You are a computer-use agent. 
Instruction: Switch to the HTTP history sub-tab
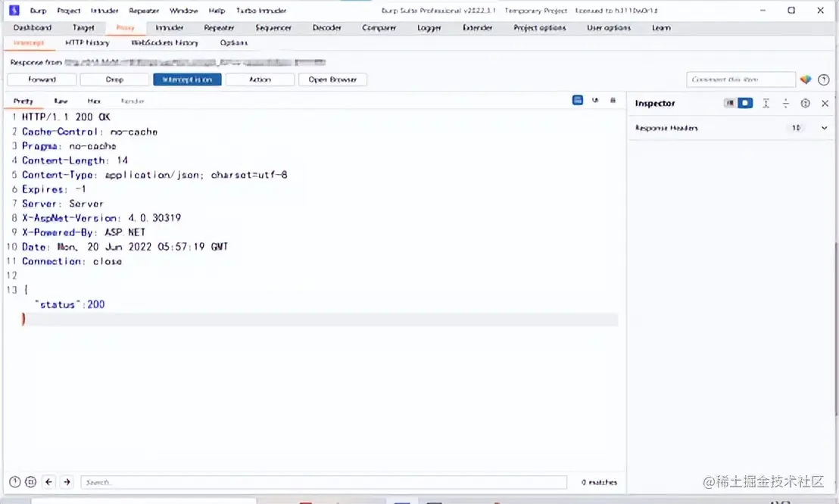tap(87, 43)
